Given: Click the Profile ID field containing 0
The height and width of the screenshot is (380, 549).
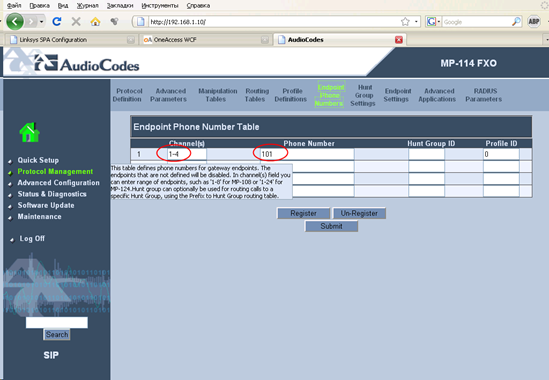Looking at the screenshot, I should [501, 154].
